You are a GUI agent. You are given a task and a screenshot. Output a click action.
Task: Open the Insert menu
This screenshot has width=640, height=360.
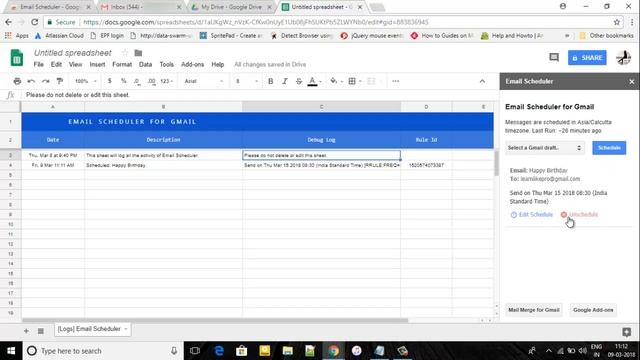(x=97, y=64)
